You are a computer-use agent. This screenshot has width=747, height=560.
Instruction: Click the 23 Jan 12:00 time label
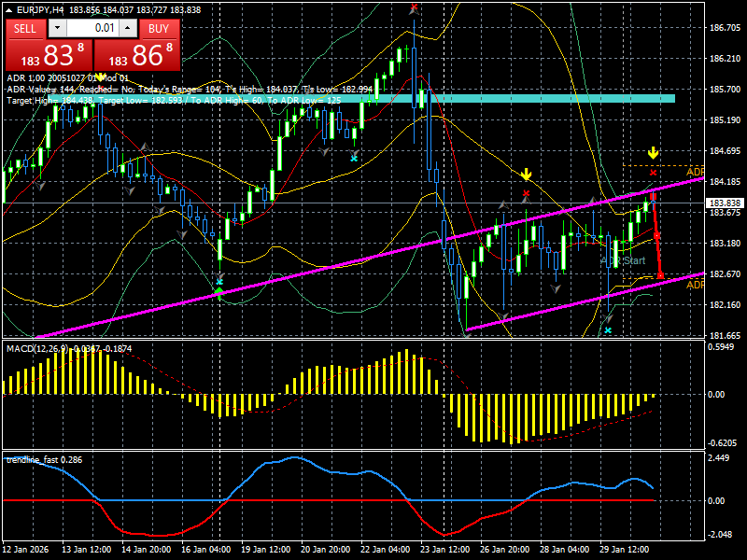coord(445,550)
